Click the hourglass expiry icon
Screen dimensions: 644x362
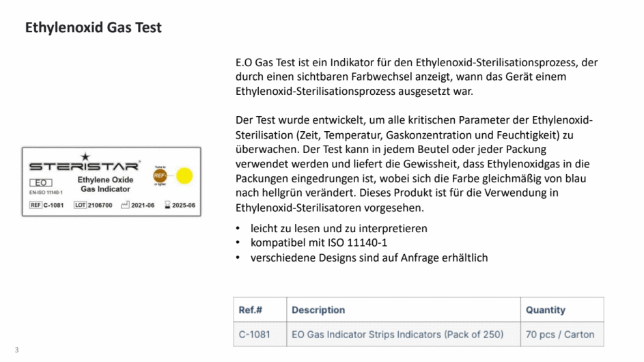(x=167, y=205)
